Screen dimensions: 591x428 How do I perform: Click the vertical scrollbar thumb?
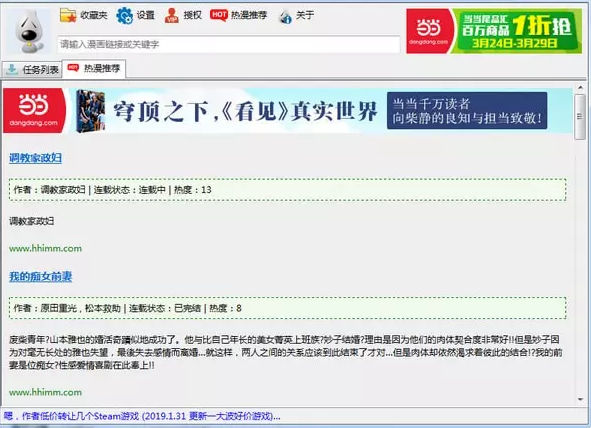click(x=580, y=117)
